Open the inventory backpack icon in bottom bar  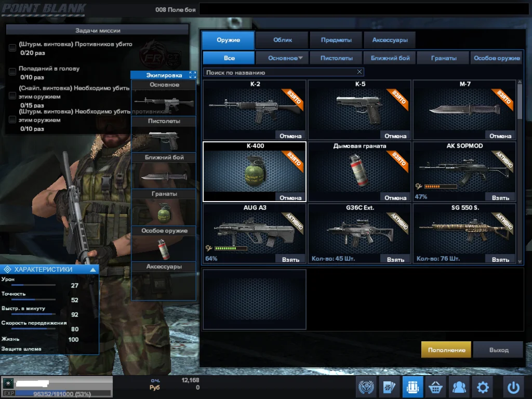413,387
